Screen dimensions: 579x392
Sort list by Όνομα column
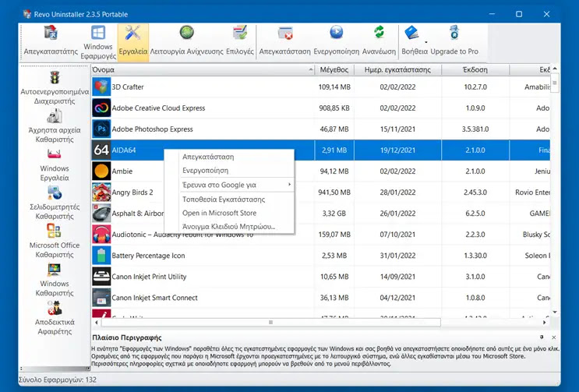pyautogui.click(x=203, y=70)
